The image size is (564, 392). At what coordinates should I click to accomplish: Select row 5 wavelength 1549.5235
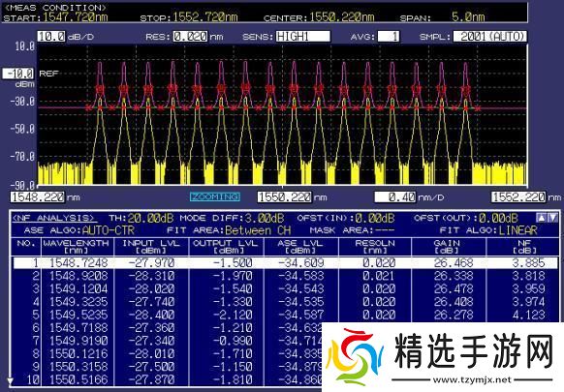(x=78, y=315)
